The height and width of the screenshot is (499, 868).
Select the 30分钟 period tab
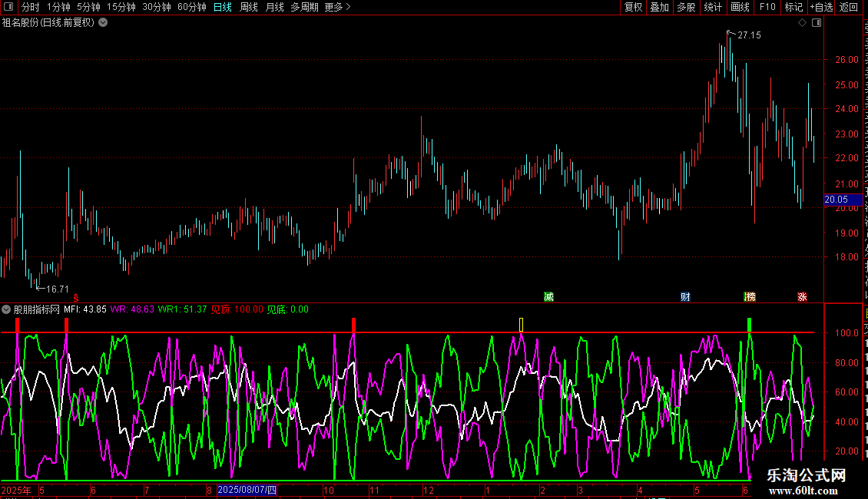coord(156,7)
